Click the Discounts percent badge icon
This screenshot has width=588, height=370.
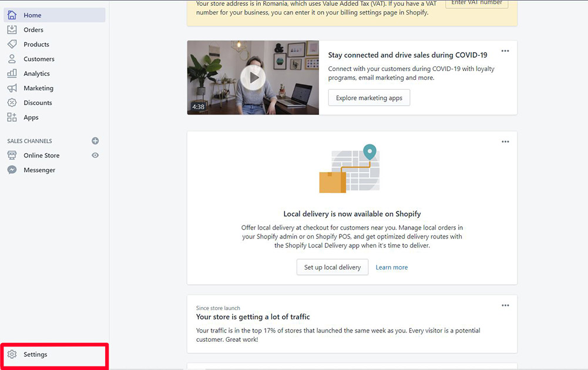[x=12, y=103]
